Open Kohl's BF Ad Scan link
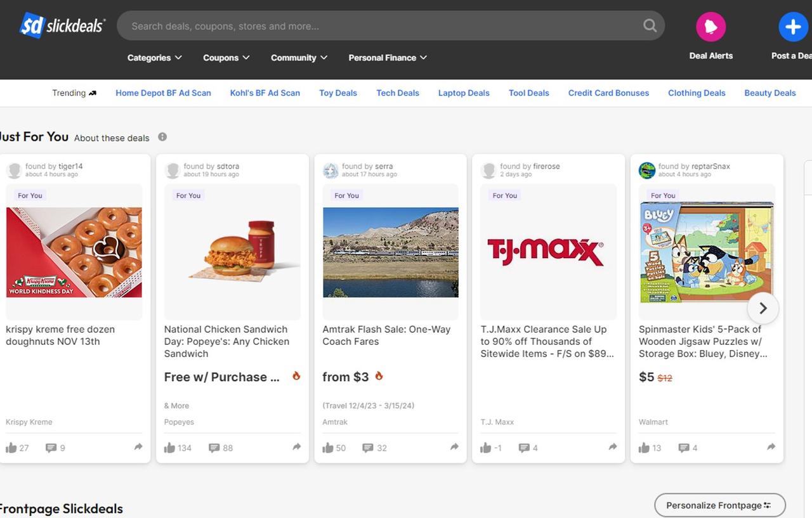 pos(265,93)
